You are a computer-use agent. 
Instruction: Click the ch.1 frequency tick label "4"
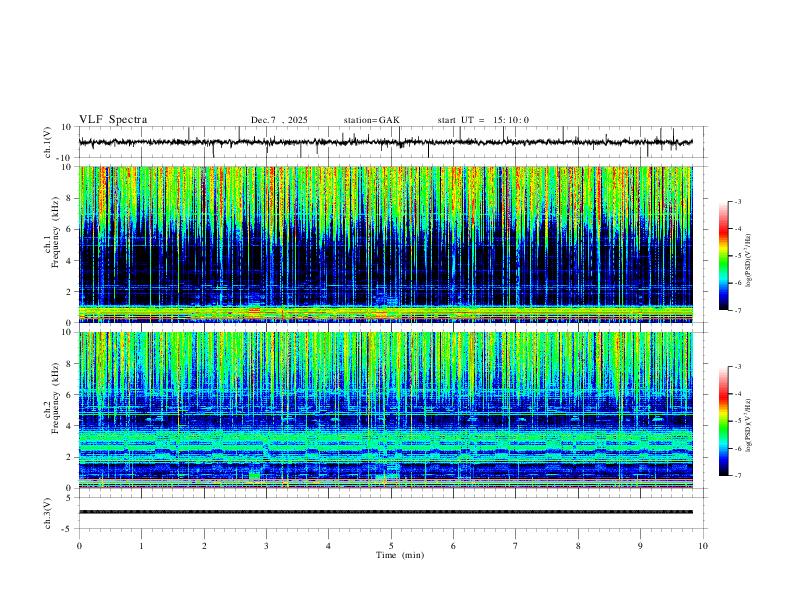pos(71,261)
